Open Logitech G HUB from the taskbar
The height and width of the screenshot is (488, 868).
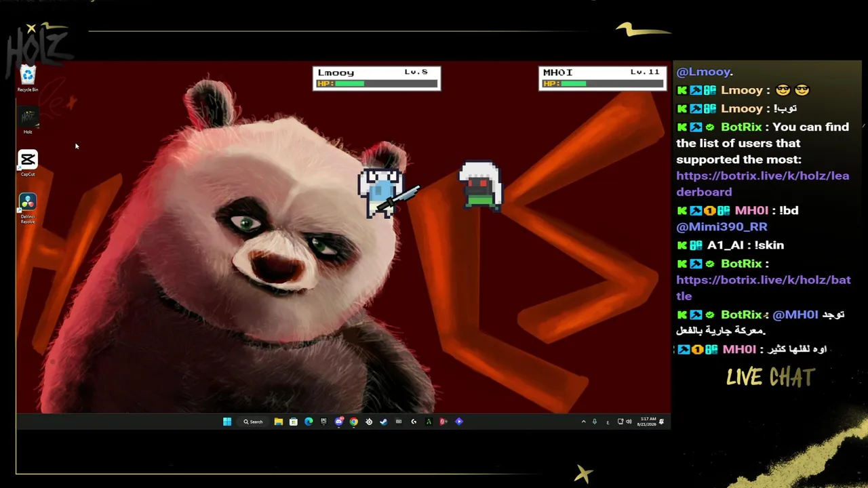tap(414, 422)
